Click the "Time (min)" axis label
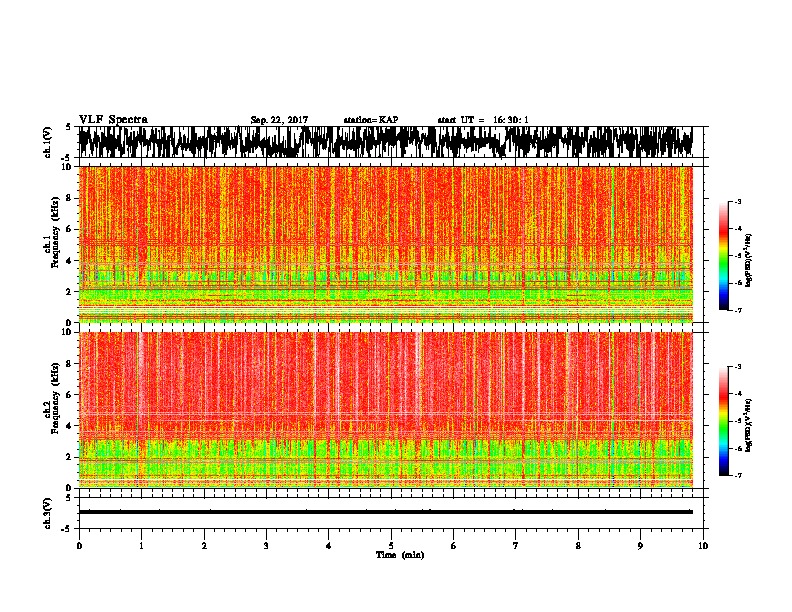 tap(400, 555)
